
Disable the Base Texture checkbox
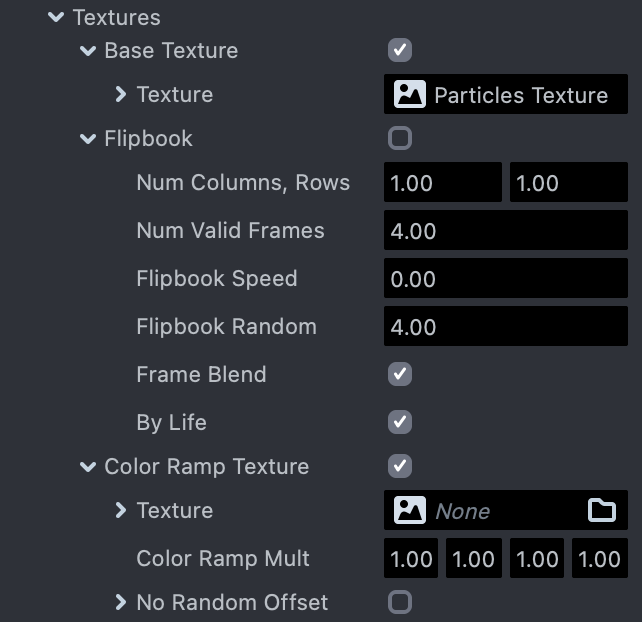coord(400,49)
